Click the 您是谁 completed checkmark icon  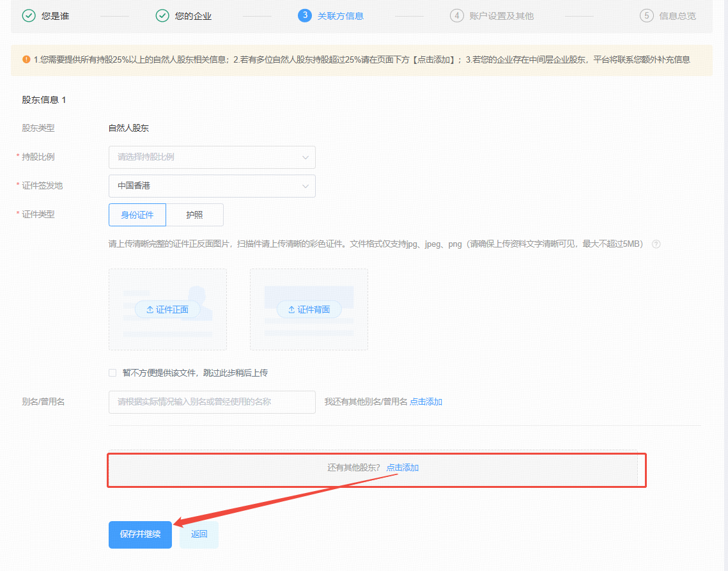tap(29, 15)
